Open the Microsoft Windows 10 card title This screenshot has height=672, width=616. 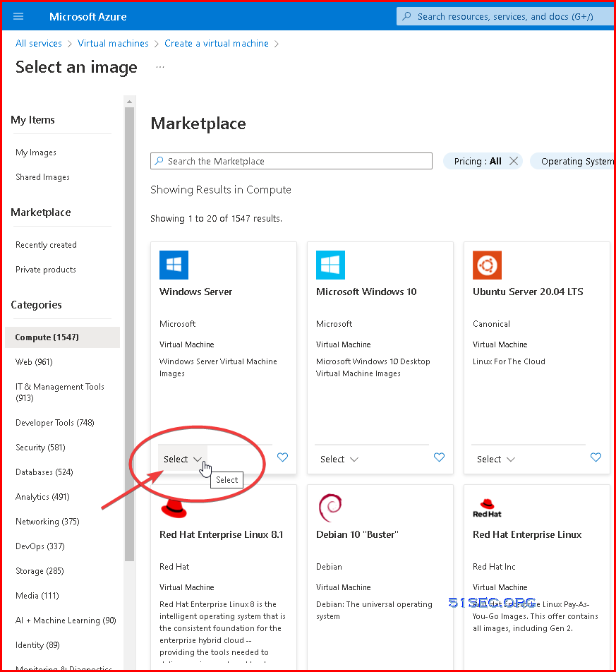click(x=366, y=292)
